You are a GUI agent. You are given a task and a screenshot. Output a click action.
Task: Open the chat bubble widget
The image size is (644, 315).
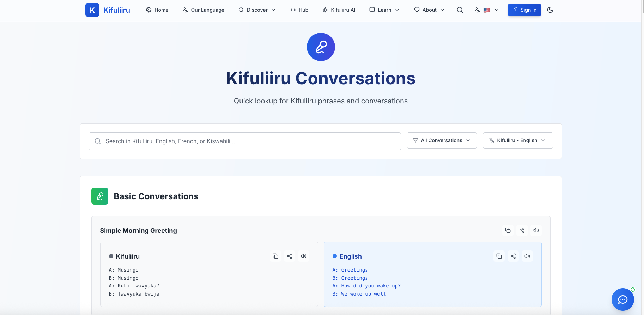623,299
